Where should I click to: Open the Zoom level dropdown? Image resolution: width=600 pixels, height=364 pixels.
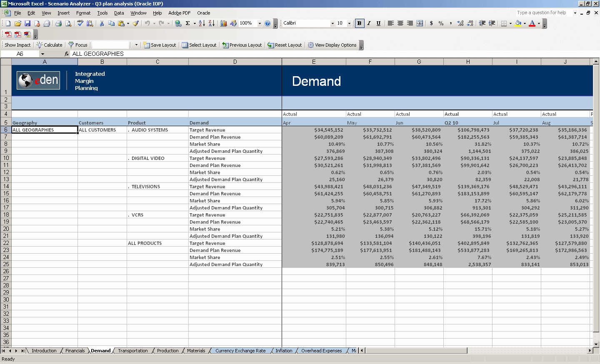click(x=260, y=23)
